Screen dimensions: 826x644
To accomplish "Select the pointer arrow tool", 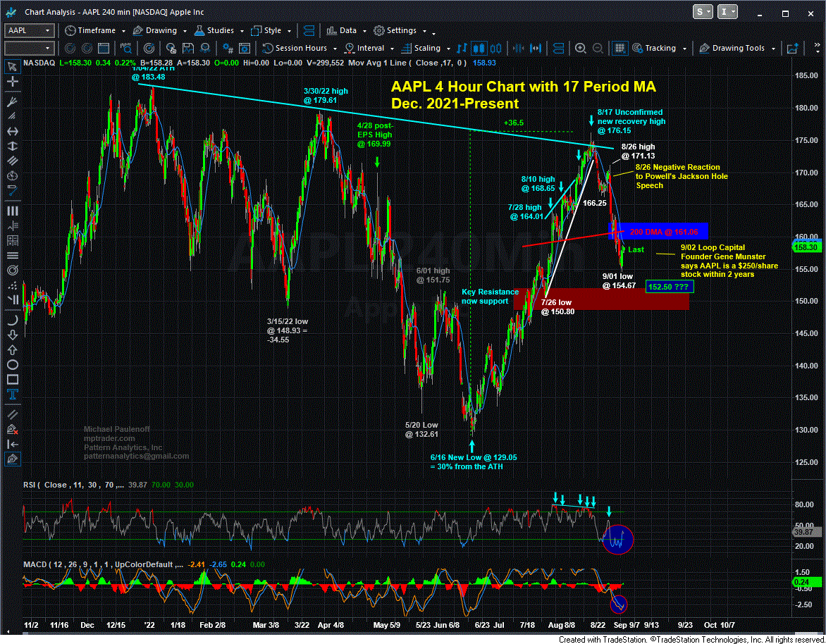I will (11, 66).
